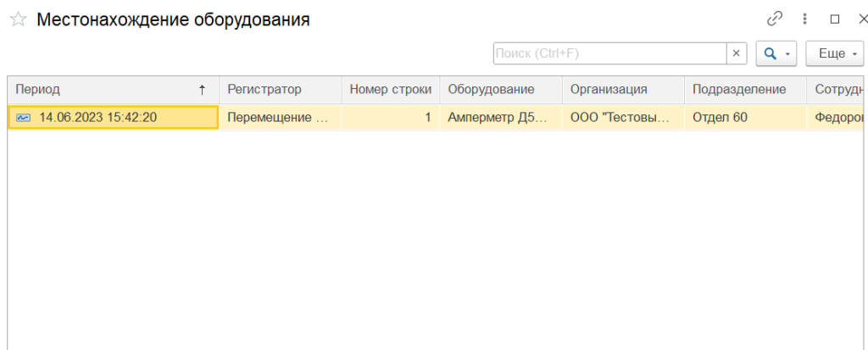Click the Организация column header

(x=623, y=90)
